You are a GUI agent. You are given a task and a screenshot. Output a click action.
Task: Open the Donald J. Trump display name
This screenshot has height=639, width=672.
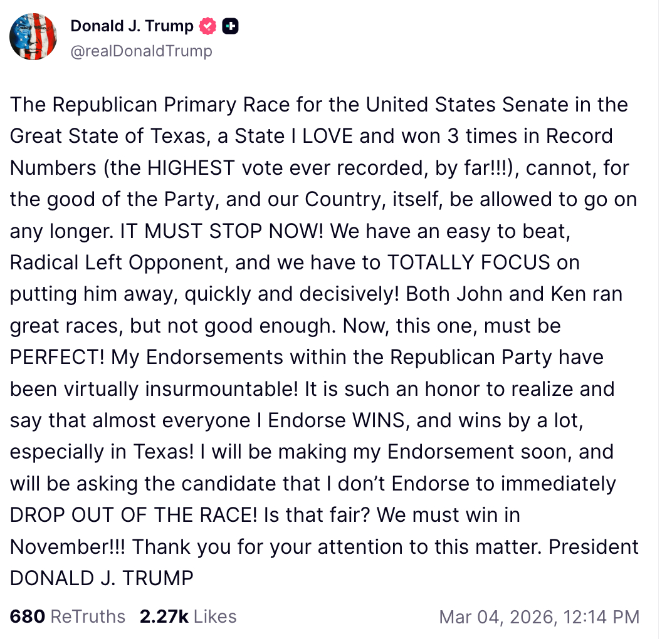[132, 26]
